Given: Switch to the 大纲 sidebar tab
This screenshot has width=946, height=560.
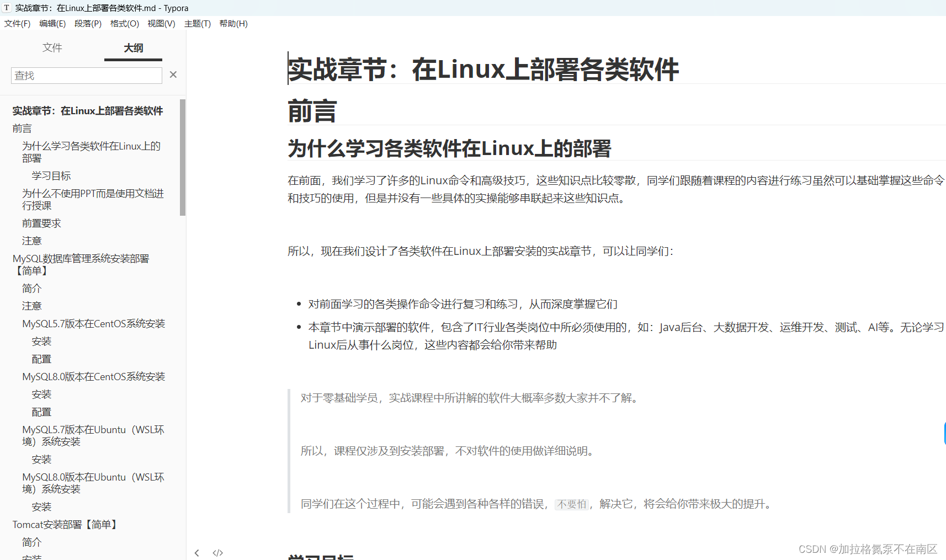Looking at the screenshot, I should coord(134,48).
